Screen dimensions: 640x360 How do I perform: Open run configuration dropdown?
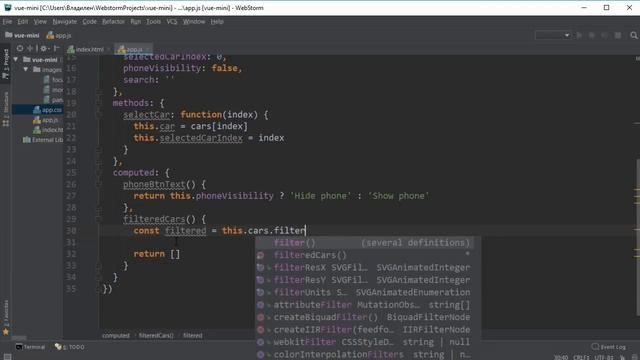pos(553,36)
